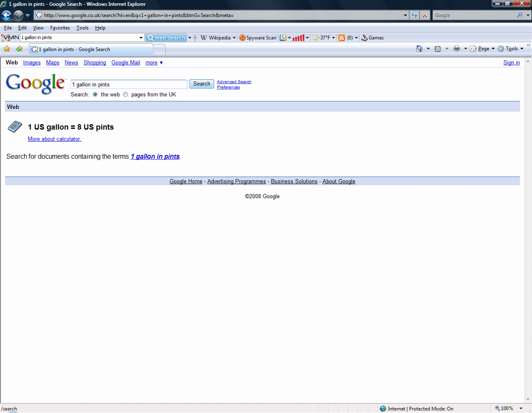Click the red signal bars toolbar icon
This screenshot has height=413, width=532.
click(x=298, y=38)
